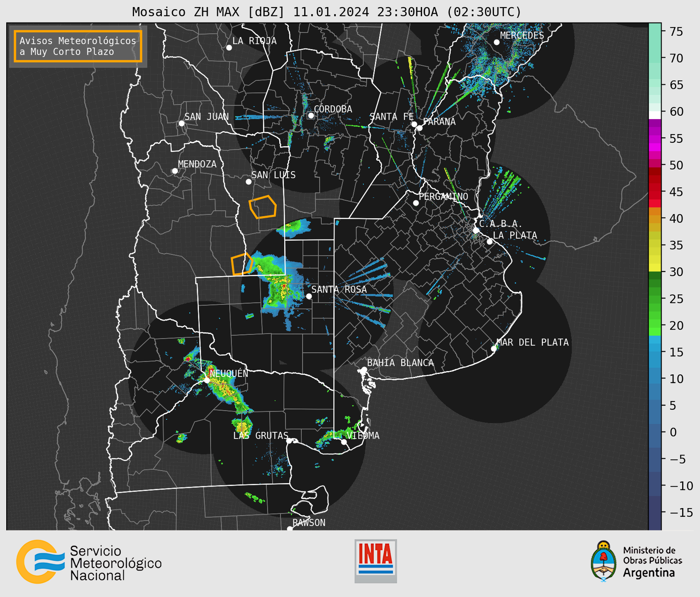Click the MENDOZA city marker dot
The image size is (700, 597).
(175, 171)
